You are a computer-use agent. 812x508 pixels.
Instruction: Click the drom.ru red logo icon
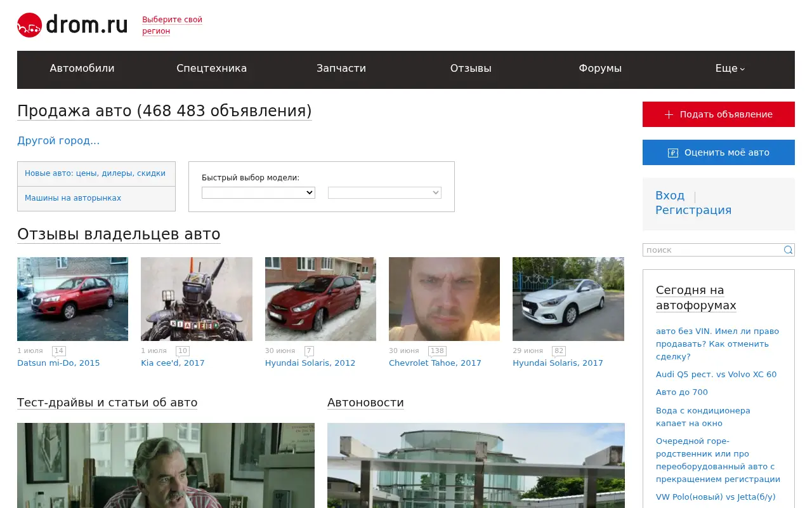tap(30, 25)
